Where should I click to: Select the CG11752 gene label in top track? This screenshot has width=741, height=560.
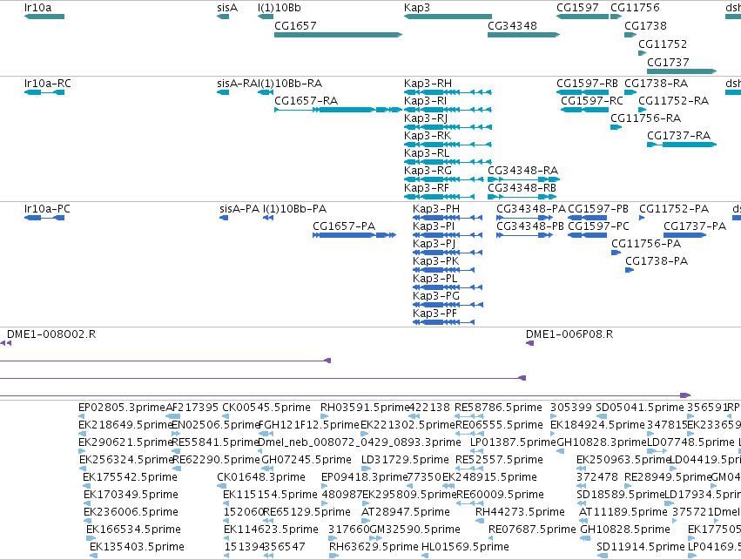pos(663,44)
